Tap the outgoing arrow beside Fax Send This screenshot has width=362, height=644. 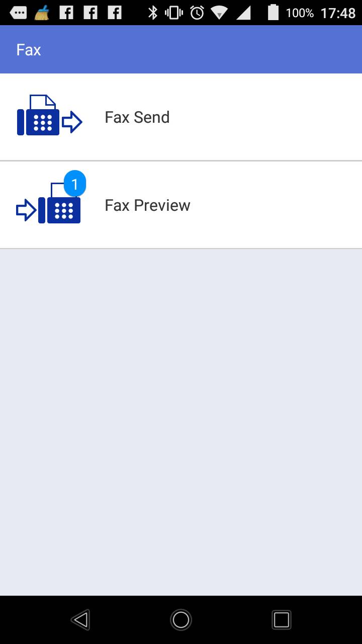point(72,122)
